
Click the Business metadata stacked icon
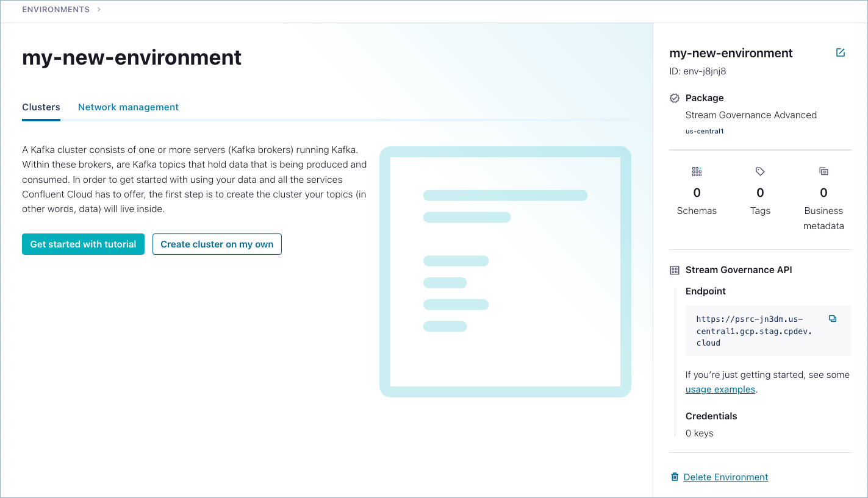[823, 171]
